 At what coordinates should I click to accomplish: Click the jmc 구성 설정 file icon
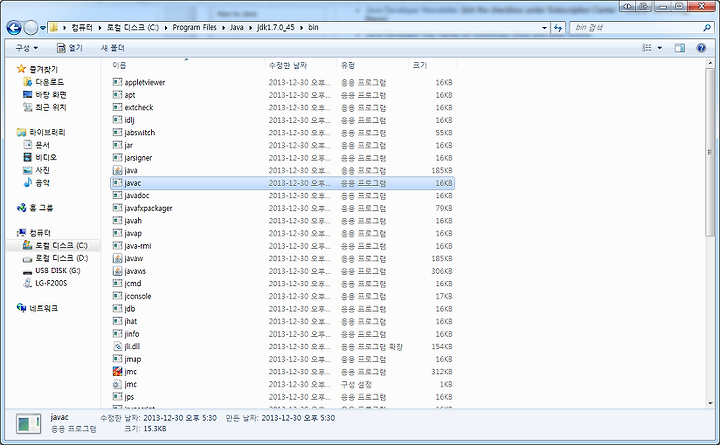pos(118,384)
